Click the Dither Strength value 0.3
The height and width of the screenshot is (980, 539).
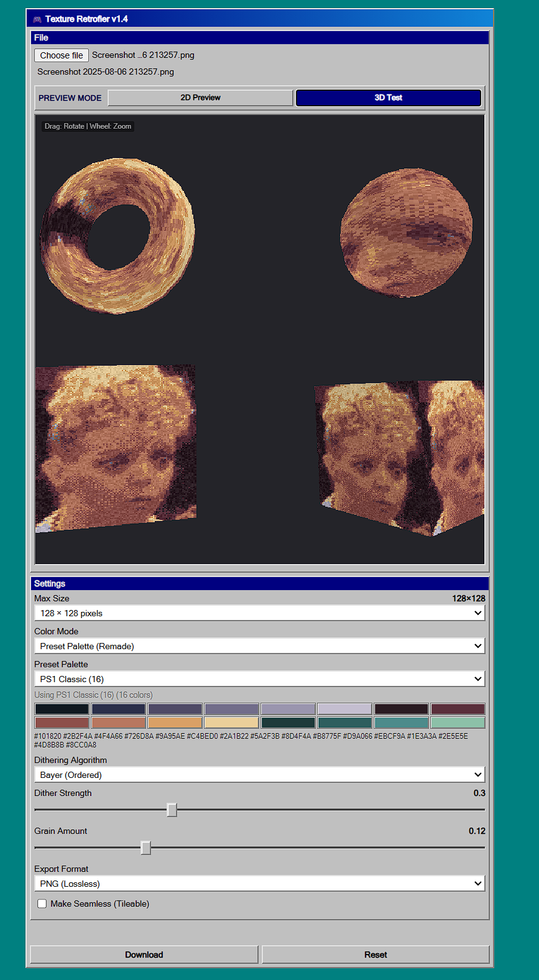pos(479,793)
